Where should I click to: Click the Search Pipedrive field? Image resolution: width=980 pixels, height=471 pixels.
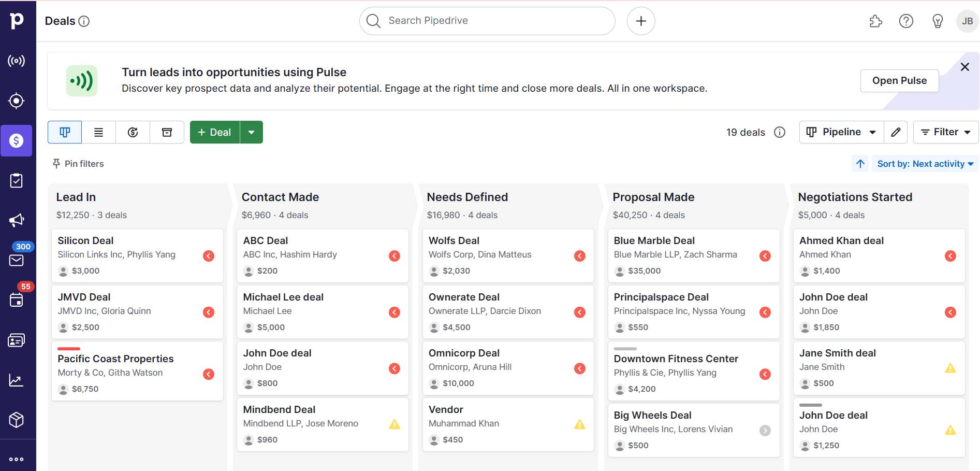[487, 21]
